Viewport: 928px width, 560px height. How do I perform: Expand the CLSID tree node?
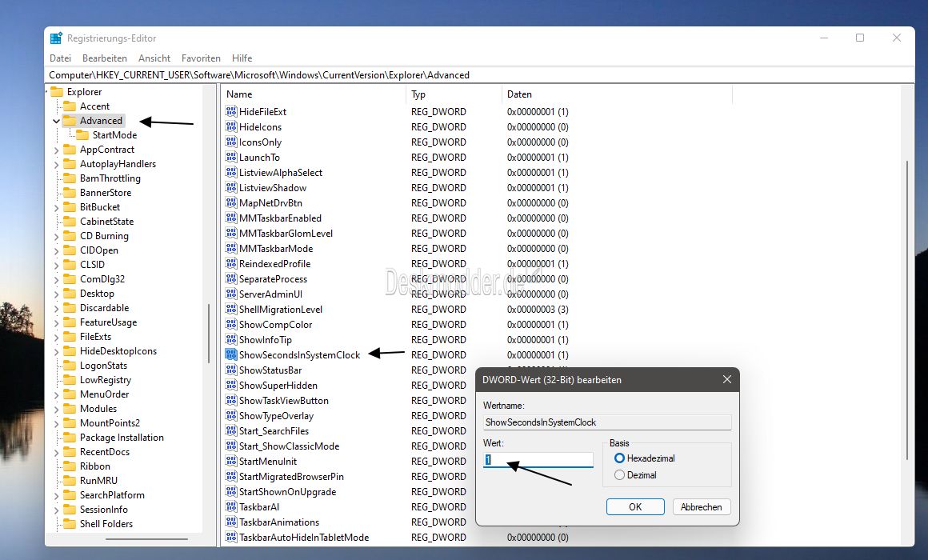click(56, 265)
